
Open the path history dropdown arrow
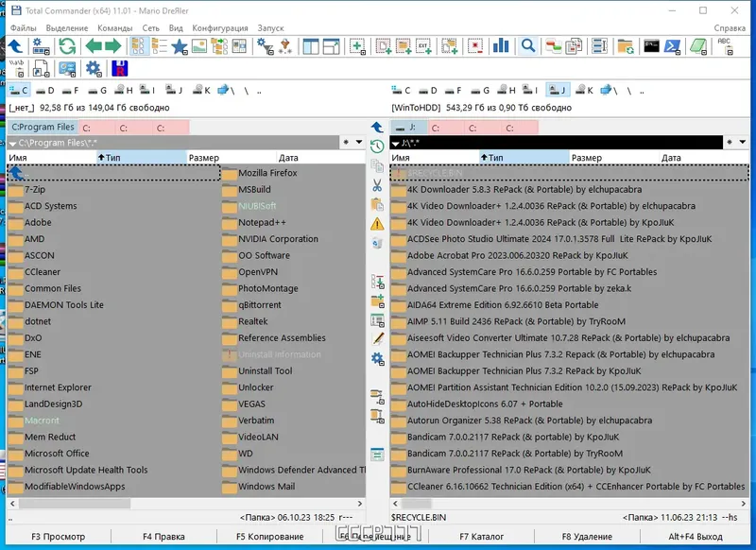[x=359, y=142]
